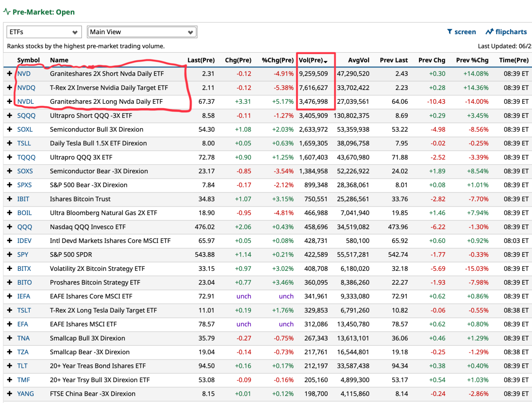532x403 pixels.
Task: Open the NVDL symbol link
Action: [26, 102]
